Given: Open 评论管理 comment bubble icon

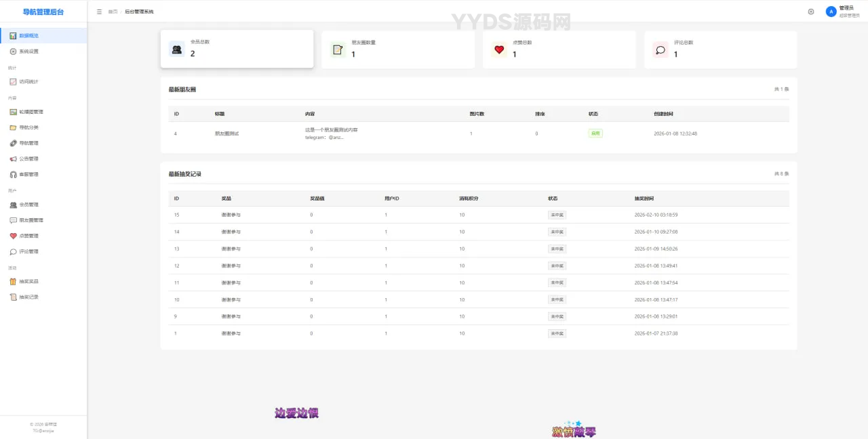Looking at the screenshot, I should pyautogui.click(x=14, y=251).
